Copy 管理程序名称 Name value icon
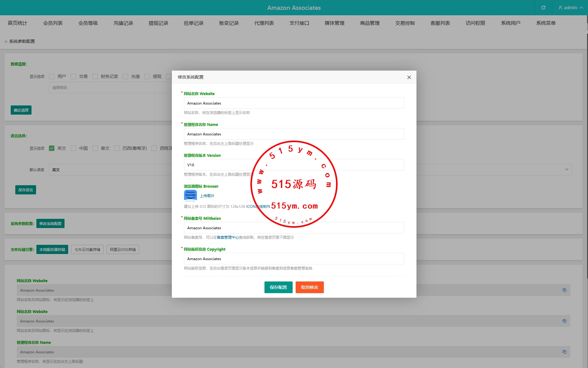 tap(564, 352)
